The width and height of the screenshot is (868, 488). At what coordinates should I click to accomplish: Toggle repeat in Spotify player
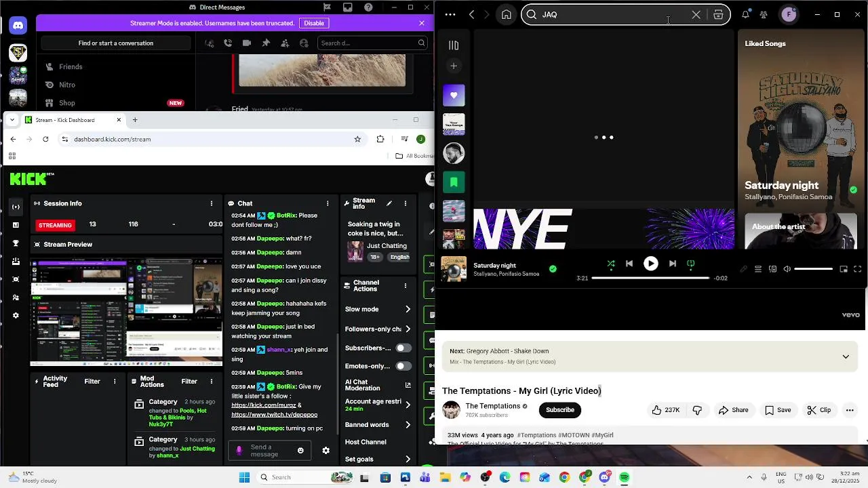(691, 264)
